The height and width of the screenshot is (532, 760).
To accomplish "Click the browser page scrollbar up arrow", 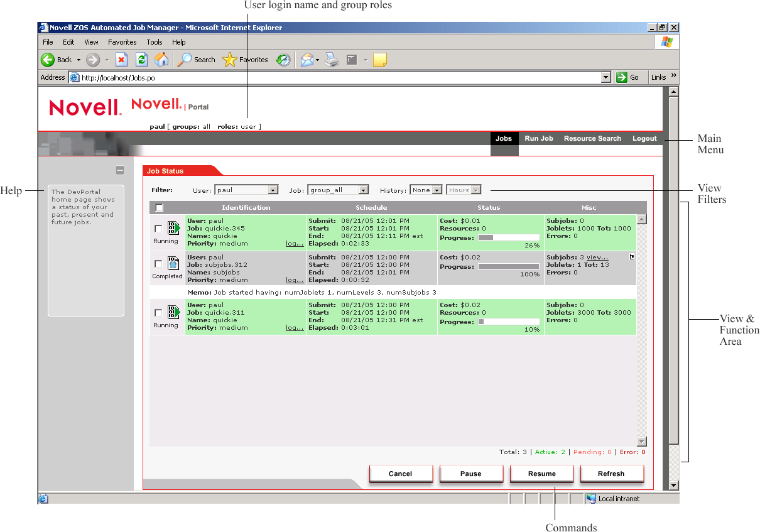I will [x=674, y=92].
